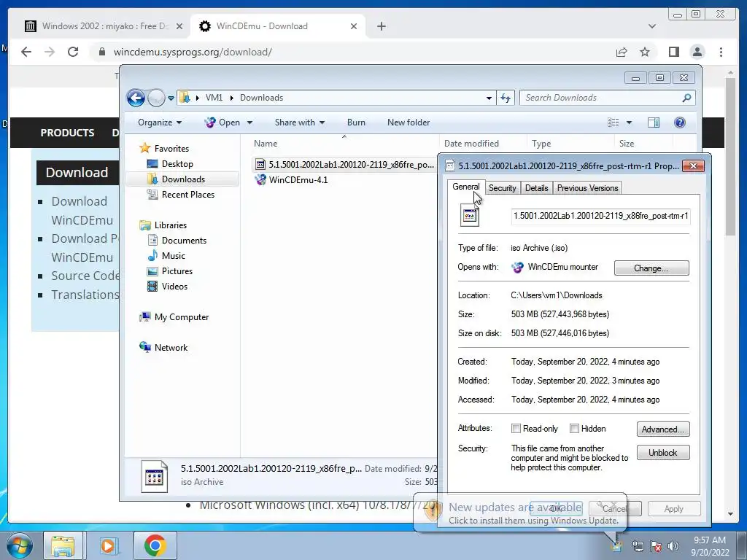
Task: Switch to Details tab in Properties
Action: pyautogui.click(x=536, y=188)
